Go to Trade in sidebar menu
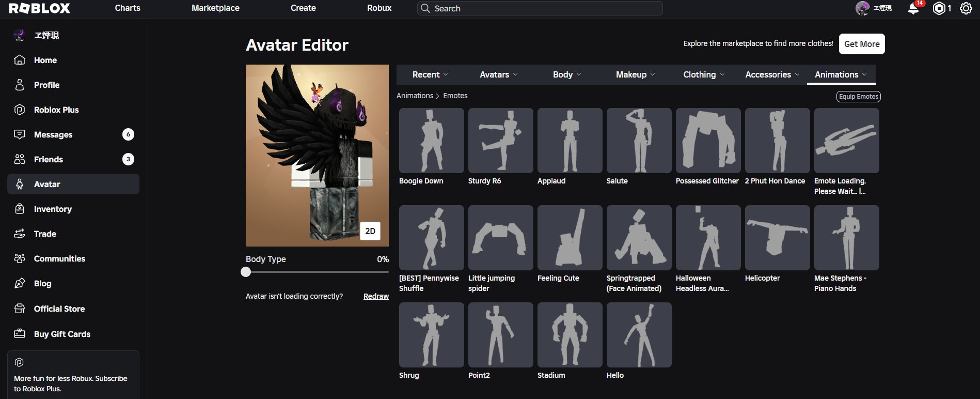Viewport: 980px width, 399px height. click(73, 234)
